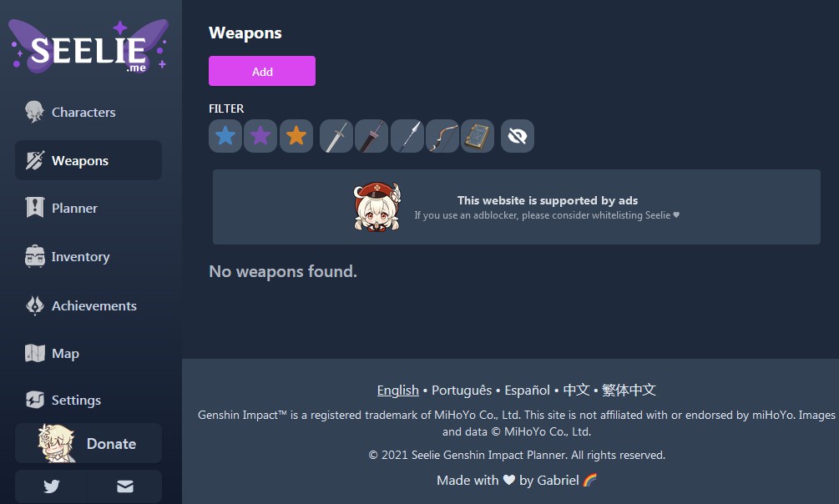This screenshot has width=839, height=504.
Task: Open the Twitter bird icon link
Action: point(52,486)
